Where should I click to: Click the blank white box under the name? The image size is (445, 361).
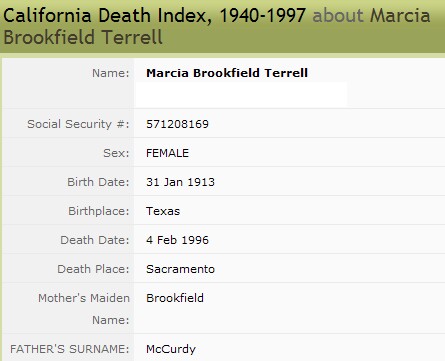click(241, 94)
